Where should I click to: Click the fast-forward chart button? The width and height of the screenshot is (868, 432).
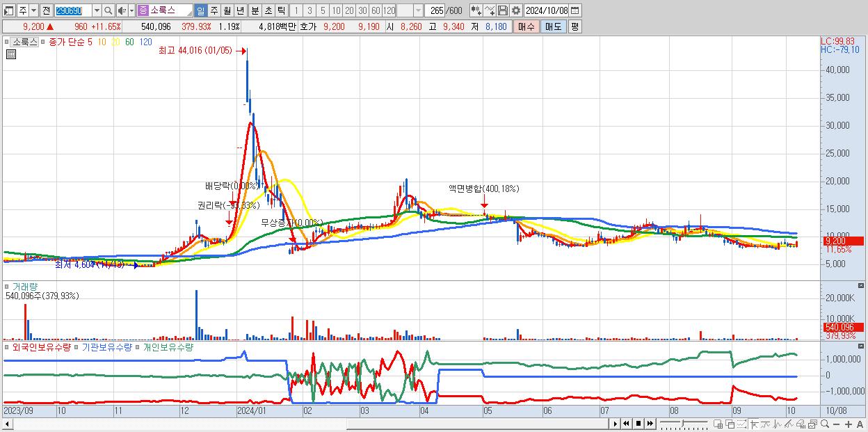point(650,424)
